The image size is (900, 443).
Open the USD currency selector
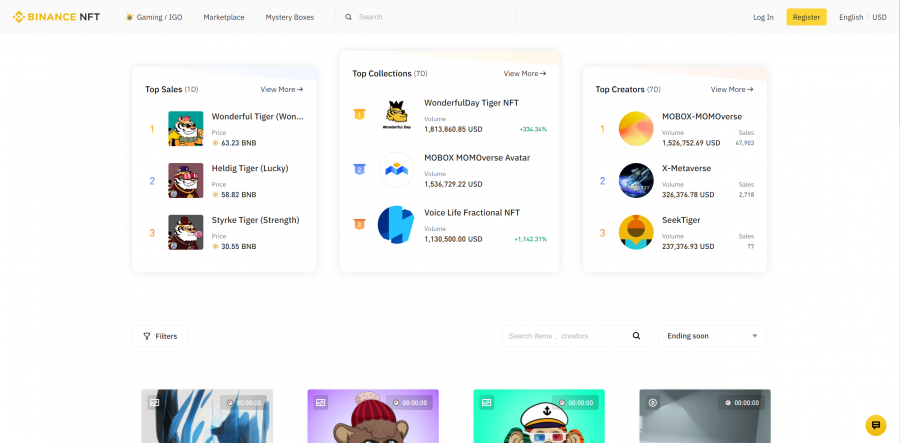[879, 17]
